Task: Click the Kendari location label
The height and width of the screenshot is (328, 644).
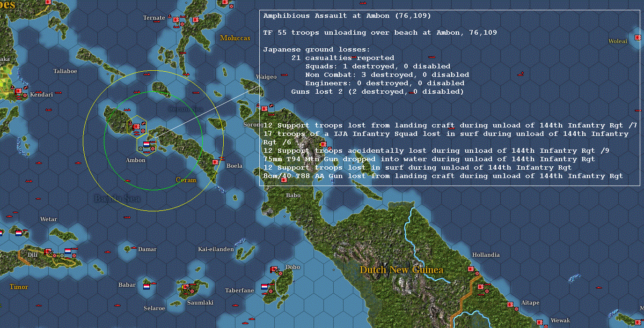Action: click(42, 95)
